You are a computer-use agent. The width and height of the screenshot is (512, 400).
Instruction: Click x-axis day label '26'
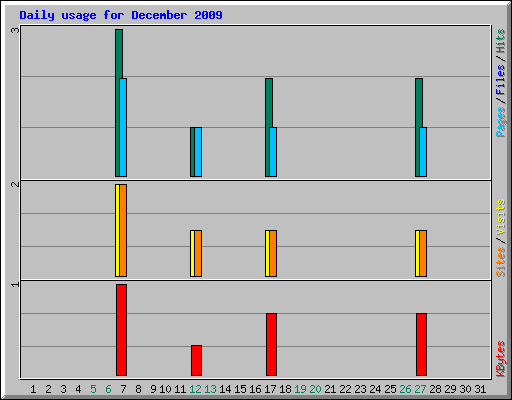point(405,389)
